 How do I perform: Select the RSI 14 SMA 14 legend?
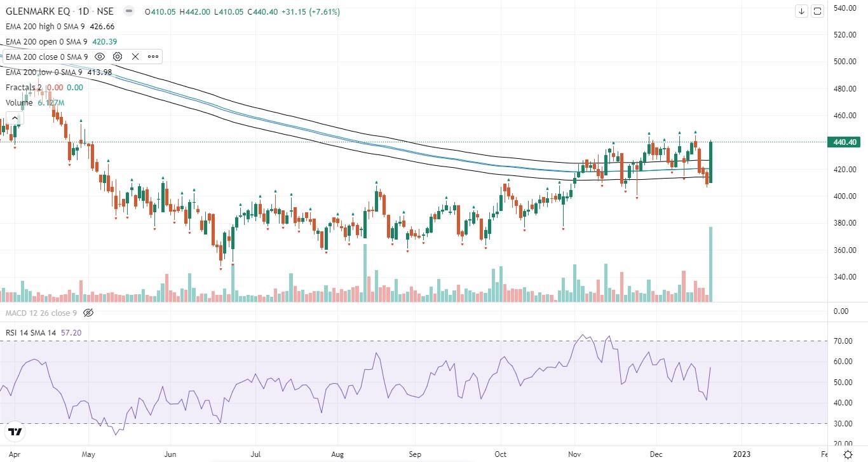[31, 332]
